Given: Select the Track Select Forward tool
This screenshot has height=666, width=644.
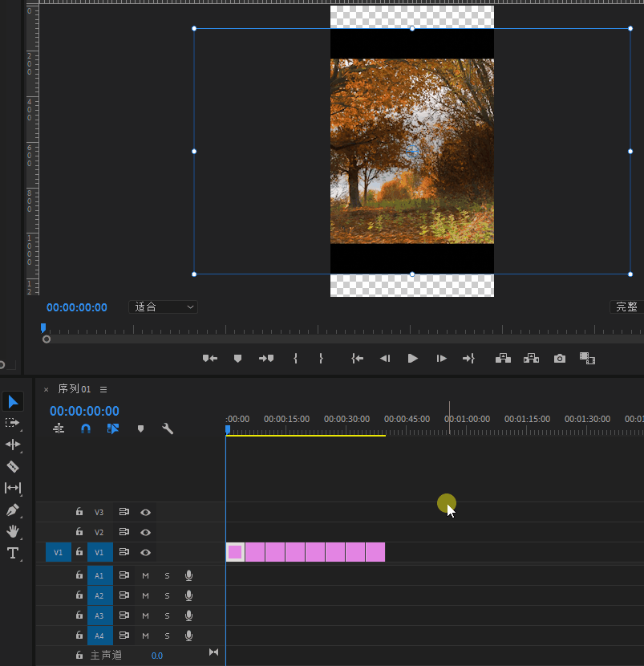Looking at the screenshot, I should coord(13,423).
